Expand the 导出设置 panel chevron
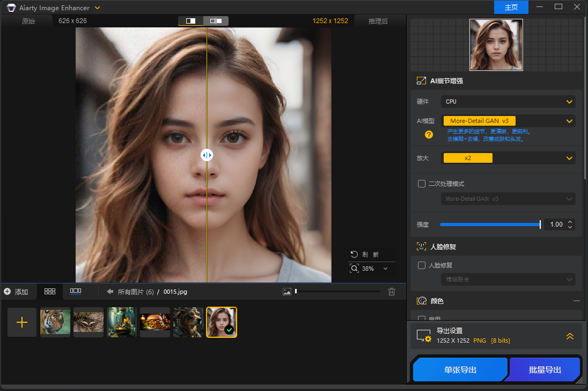Screen dimensions: 588x391 [x=570, y=336]
